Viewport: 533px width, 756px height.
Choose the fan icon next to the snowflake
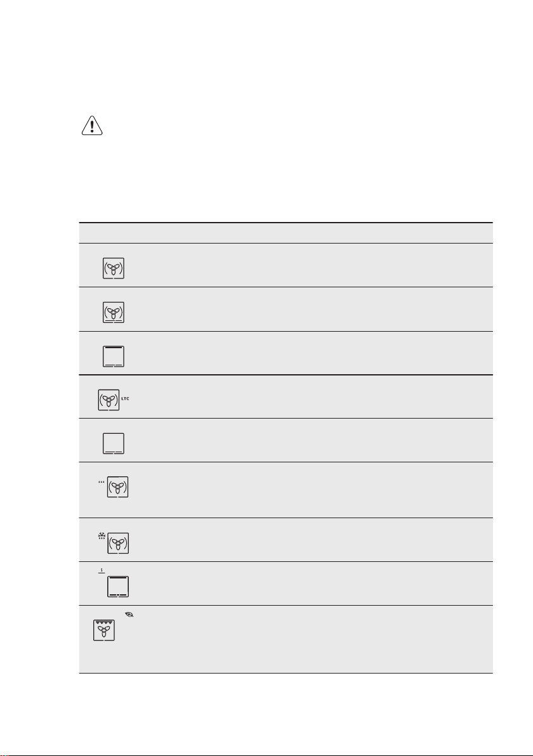(x=117, y=544)
